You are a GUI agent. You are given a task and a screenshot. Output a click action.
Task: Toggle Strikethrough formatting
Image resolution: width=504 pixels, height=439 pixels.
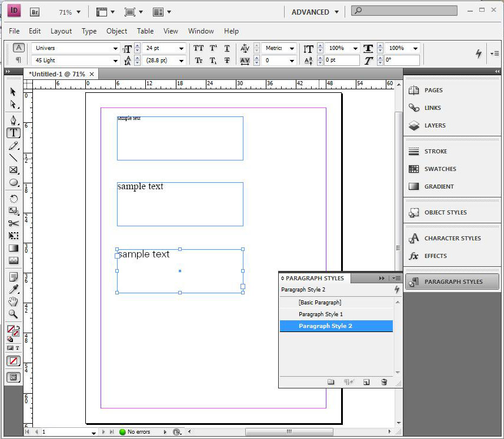227,61
